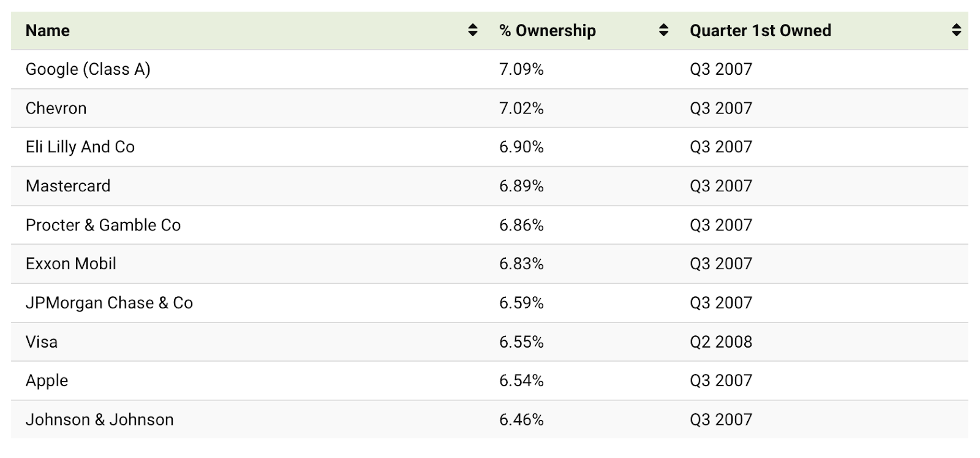This screenshot has width=980, height=458.
Task: Click the down arrow of the Quarter sorter
Action: 956,34
